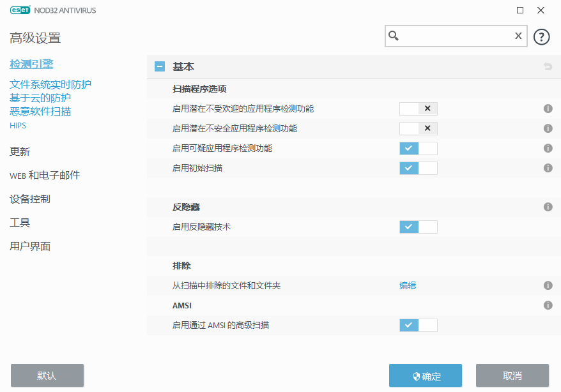This screenshot has height=392, width=561.
Task: Focus the search input field
Action: [x=456, y=36]
